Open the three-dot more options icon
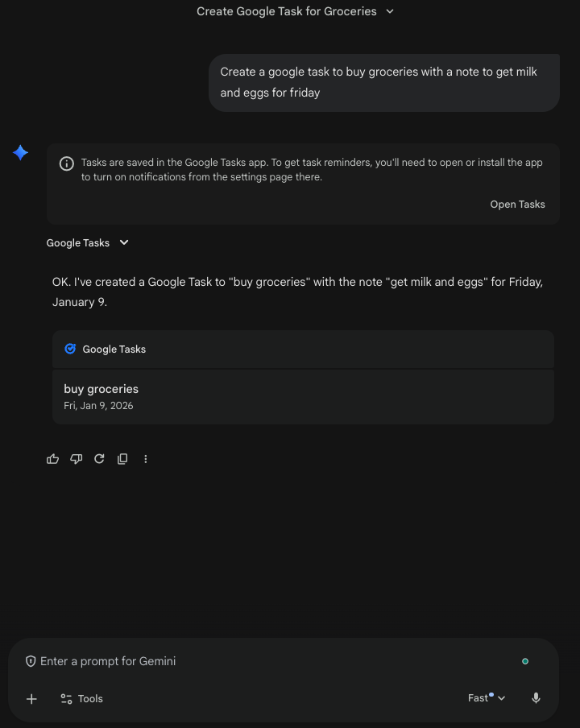The image size is (580, 728). point(146,458)
